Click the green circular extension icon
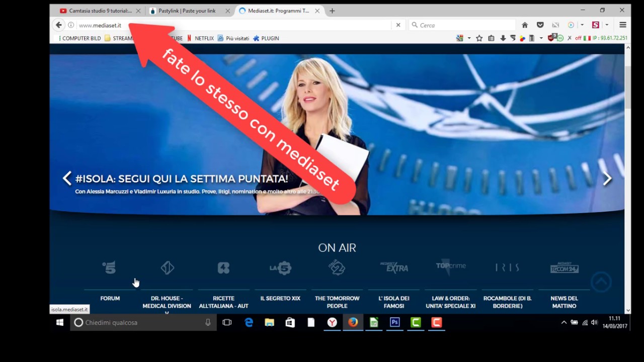This screenshot has height=362, width=644. click(560, 38)
